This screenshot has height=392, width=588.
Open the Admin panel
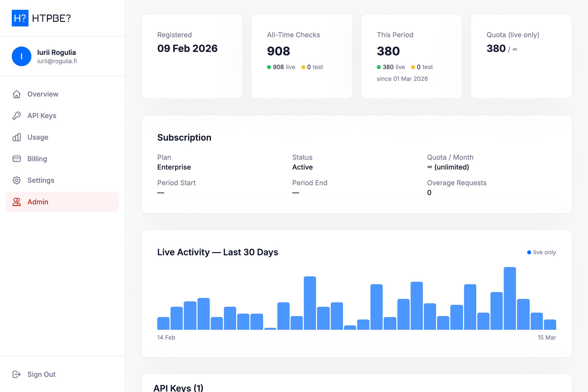pyautogui.click(x=38, y=202)
